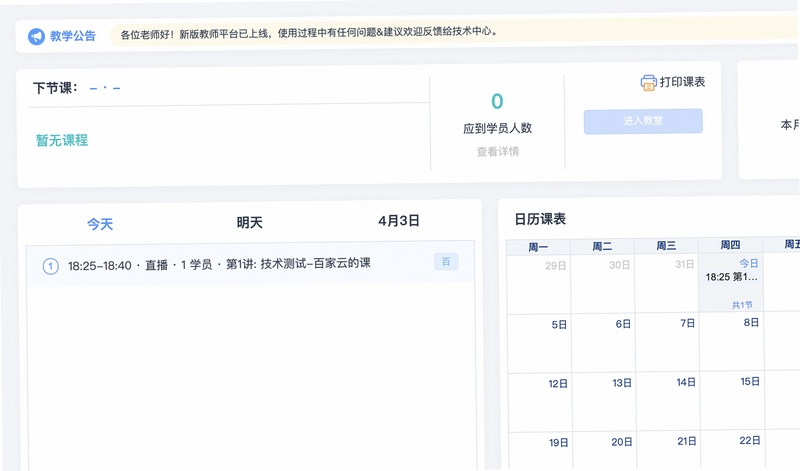800x471 pixels.
Task: Select calendar date 19日
Action: 558,443
